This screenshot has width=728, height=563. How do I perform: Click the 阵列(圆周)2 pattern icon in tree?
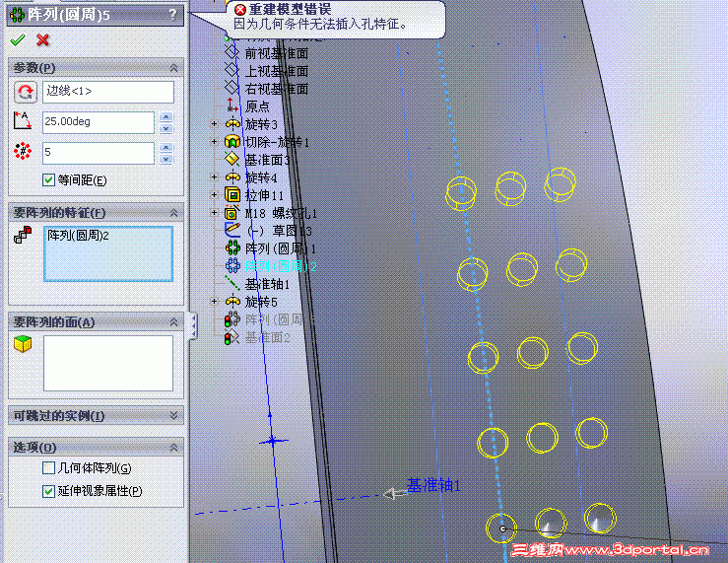(232, 265)
